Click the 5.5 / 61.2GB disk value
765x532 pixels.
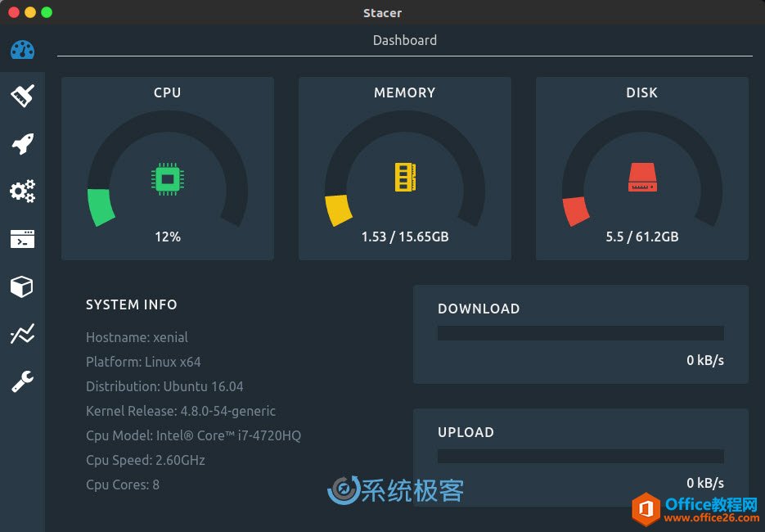click(x=642, y=237)
